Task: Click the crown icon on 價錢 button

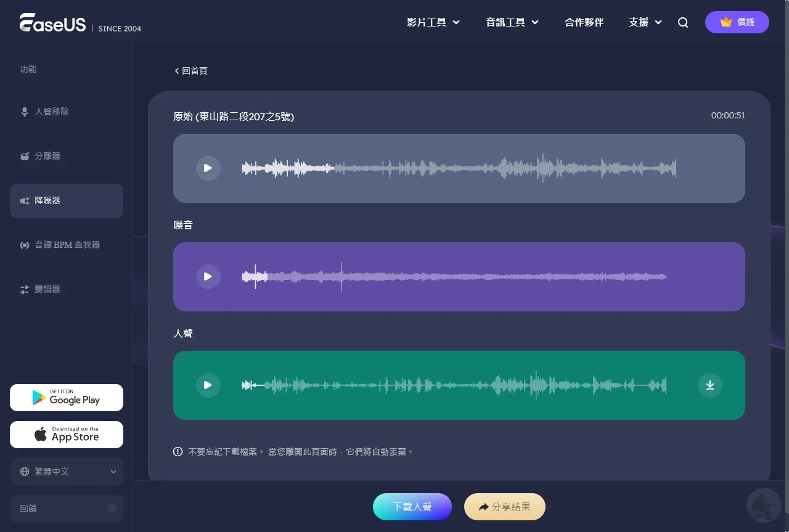Action: tap(726, 22)
